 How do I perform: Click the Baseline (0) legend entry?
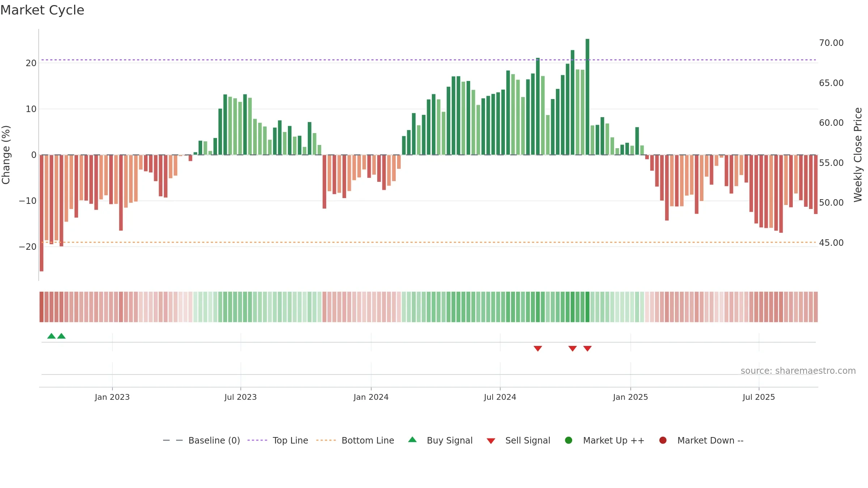(201, 440)
